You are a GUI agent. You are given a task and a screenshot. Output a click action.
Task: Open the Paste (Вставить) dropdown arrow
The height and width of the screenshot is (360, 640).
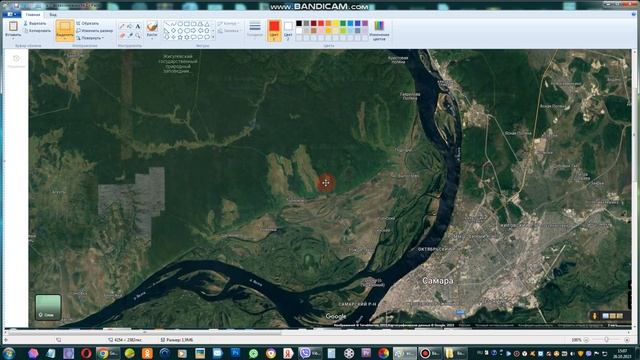click(x=13, y=38)
